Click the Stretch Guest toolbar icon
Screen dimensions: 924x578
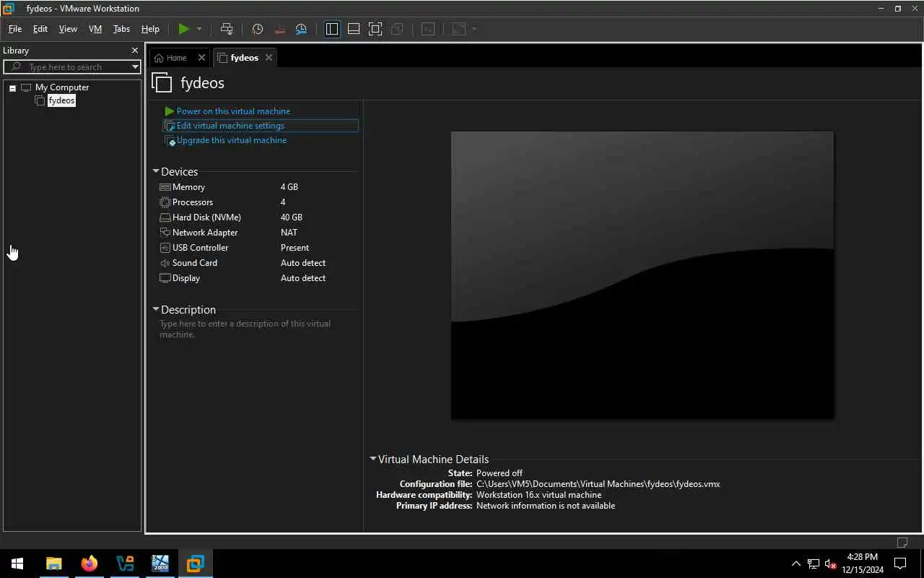click(x=459, y=29)
